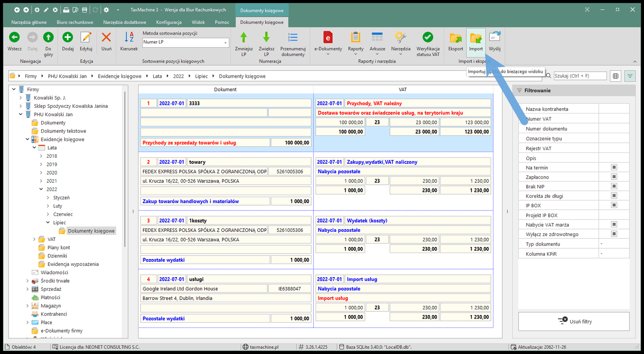Click the Lipiec breadcrumb link

click(201, 76)
